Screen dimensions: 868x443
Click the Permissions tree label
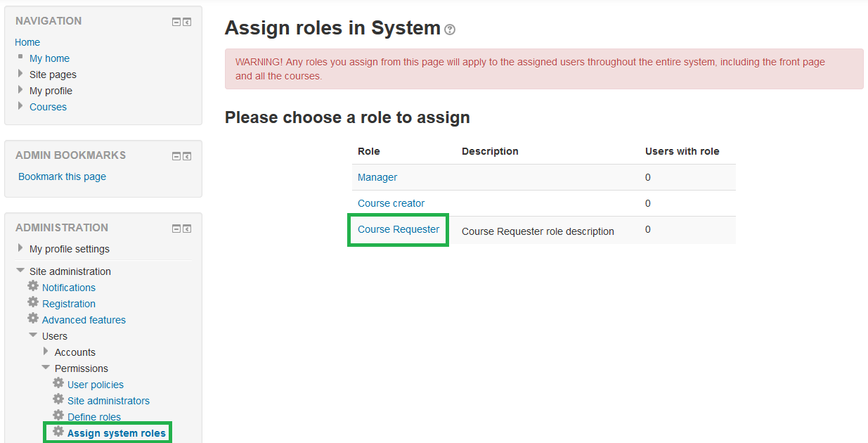(82, 368)
